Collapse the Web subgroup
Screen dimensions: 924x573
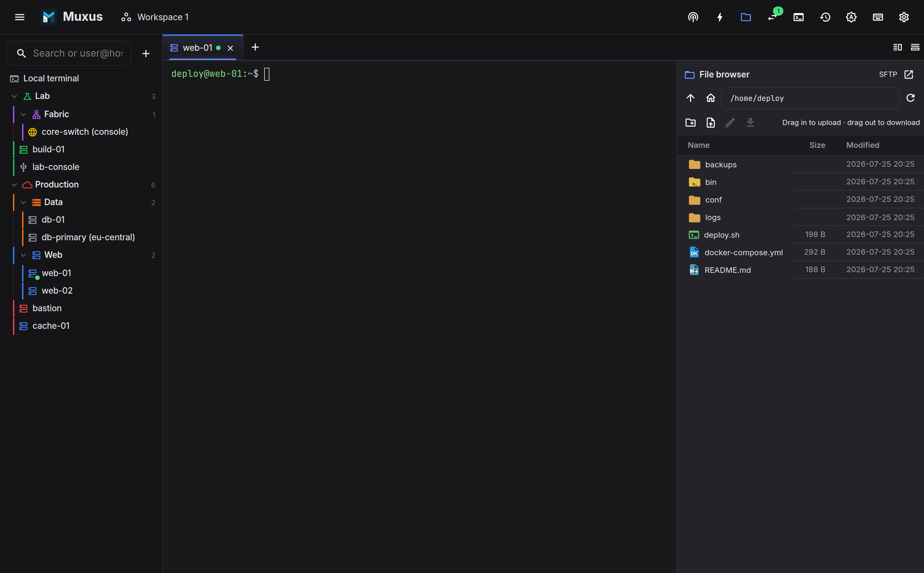point(23,255)
